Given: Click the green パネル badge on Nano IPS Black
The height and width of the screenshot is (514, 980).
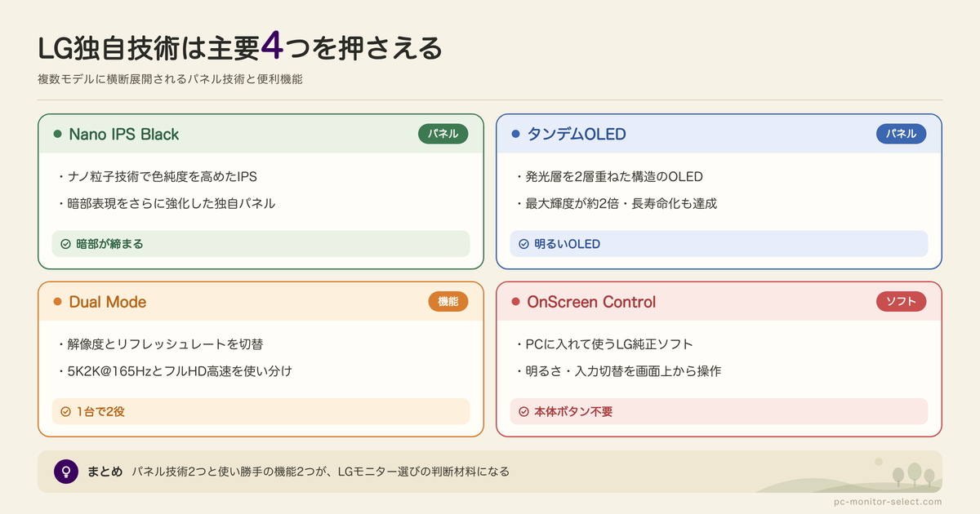Looking at the screenshot, I should pyautogui.click(x=443, y=134).
